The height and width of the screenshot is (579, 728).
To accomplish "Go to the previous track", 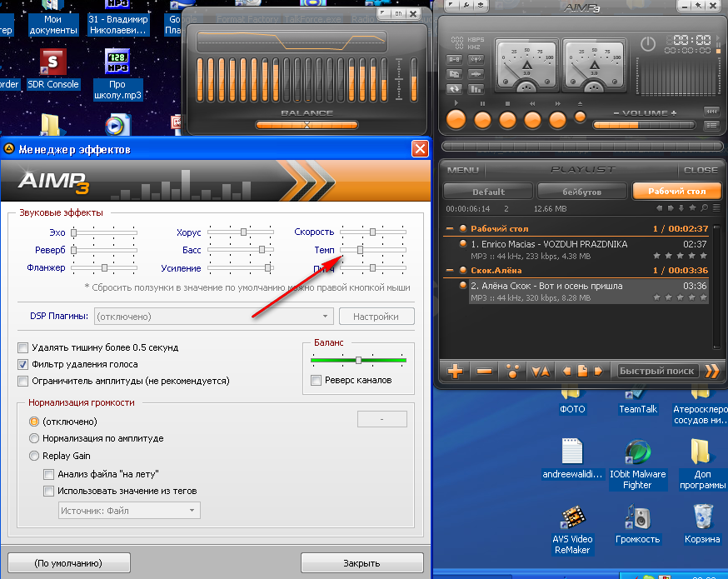I will [x=532, y=120].
